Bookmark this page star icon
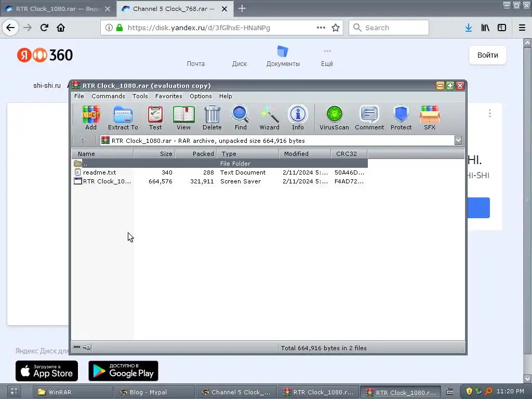The width and height of the screenshot is (532, 399). point(336,28)
